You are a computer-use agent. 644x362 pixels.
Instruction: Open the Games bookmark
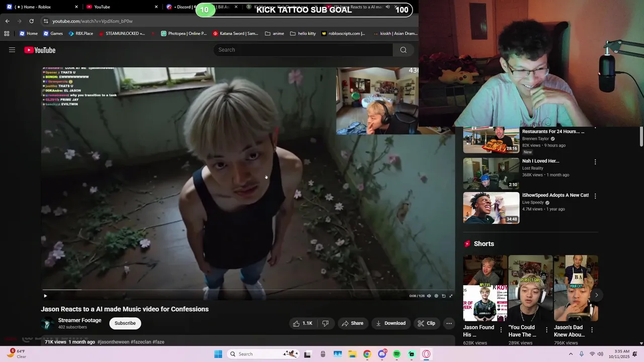(53, 34)
